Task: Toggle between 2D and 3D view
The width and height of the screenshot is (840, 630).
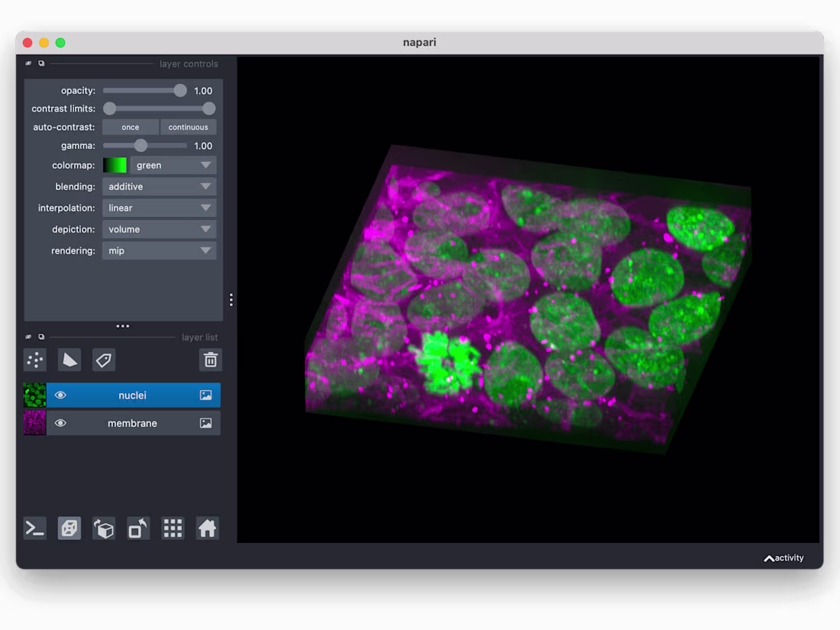Action: coord(69,528)
